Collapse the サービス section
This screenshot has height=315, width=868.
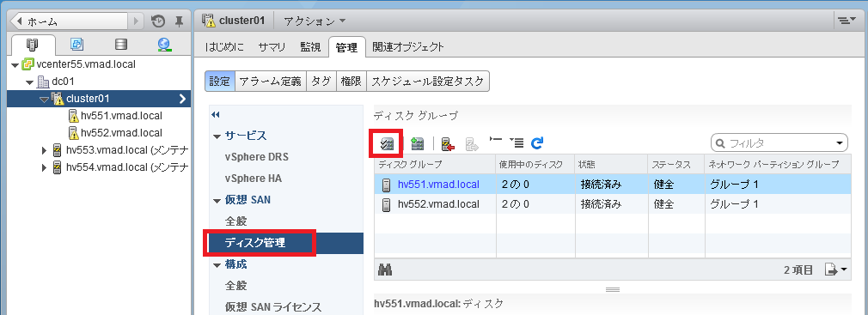pos(217,136)
